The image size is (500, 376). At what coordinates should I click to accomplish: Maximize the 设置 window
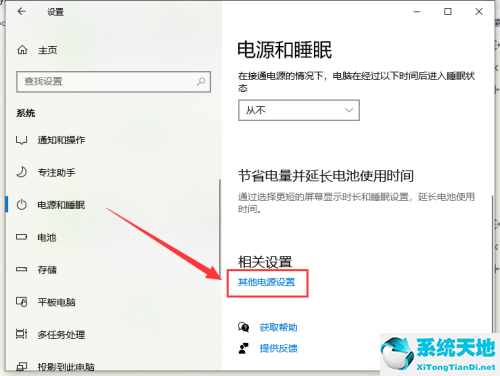pyautogui.click(x=448, y=12)
